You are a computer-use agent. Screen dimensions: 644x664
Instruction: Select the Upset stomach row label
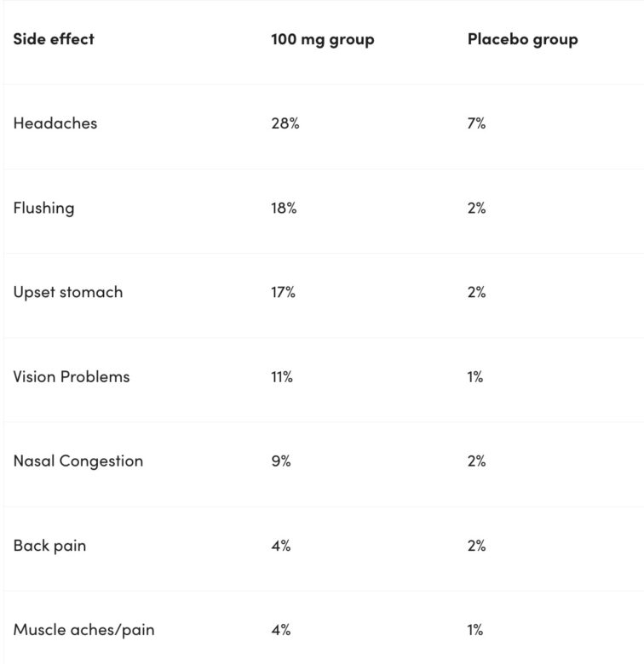[68, 292]
